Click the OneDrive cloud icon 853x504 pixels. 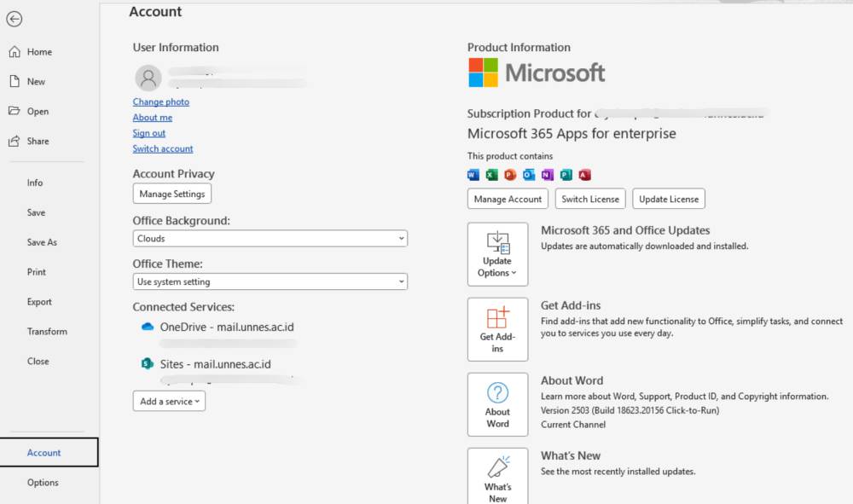(148, 327)
